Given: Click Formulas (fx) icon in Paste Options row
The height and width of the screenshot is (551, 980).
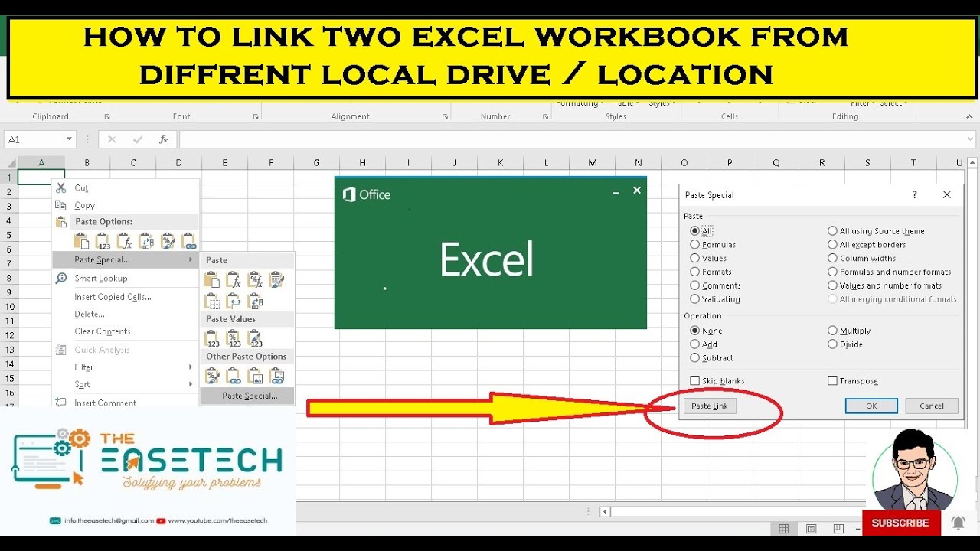Looking at the screenshot, I should pyautogui.click(x=124, y=241).
